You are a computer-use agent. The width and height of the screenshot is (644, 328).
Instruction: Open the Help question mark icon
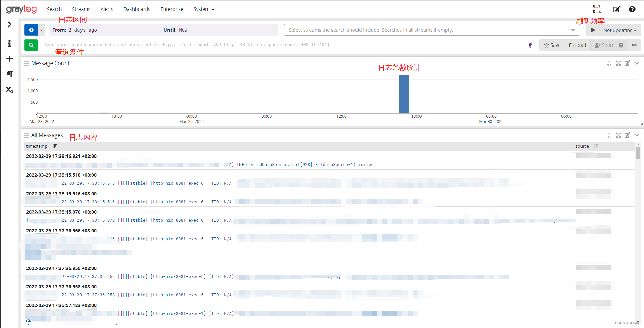point(632,9)
